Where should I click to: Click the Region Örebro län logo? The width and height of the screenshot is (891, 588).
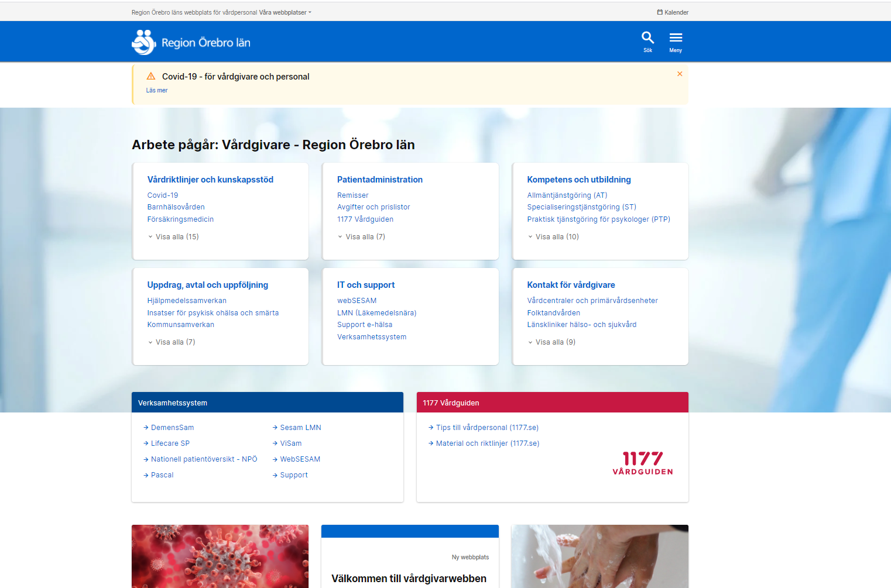coord(190,41)
